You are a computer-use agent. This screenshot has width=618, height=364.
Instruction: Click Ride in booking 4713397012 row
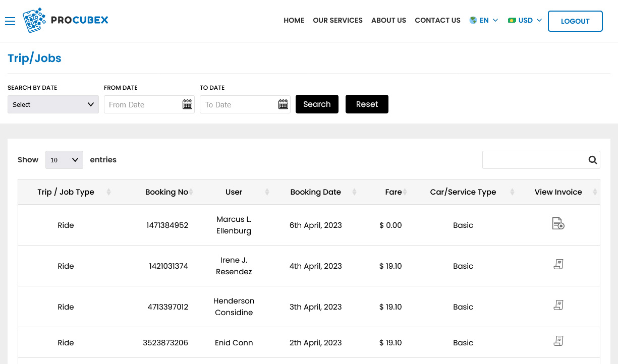(66, 307)
